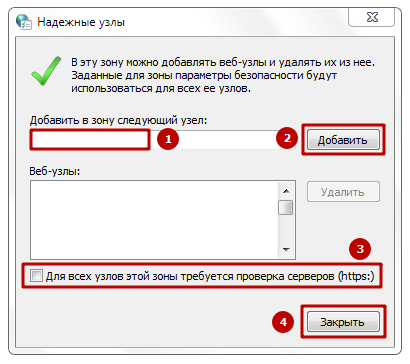Screen dimensions: 410x364
Task: Click the 'Веб-узлы:' label
Action: point(55,171)
